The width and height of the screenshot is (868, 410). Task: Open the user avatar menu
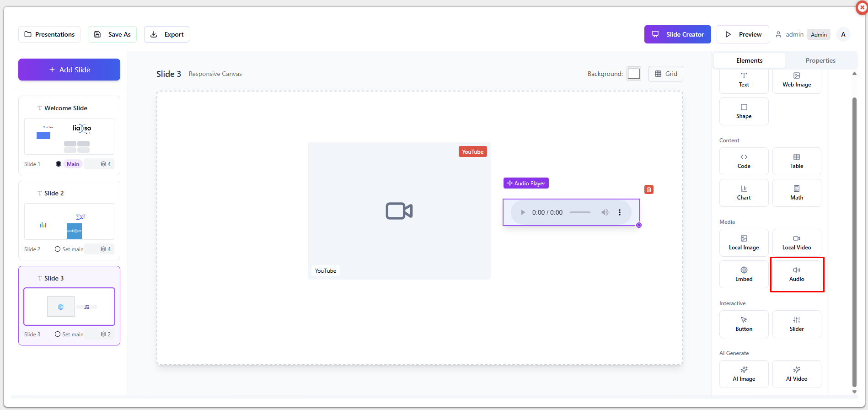pyautogui.click(x=843, y=34)
